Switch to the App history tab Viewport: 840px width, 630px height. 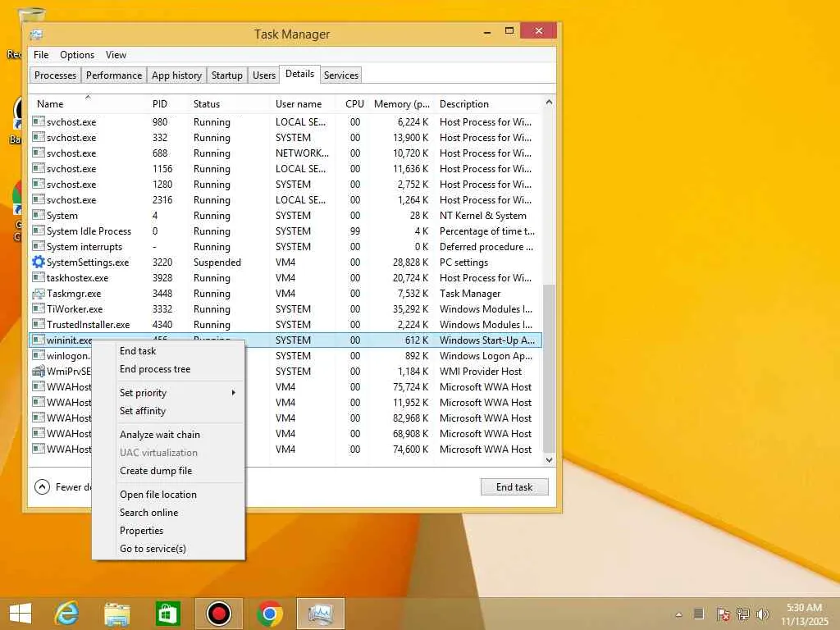click(x=177, y=75)
